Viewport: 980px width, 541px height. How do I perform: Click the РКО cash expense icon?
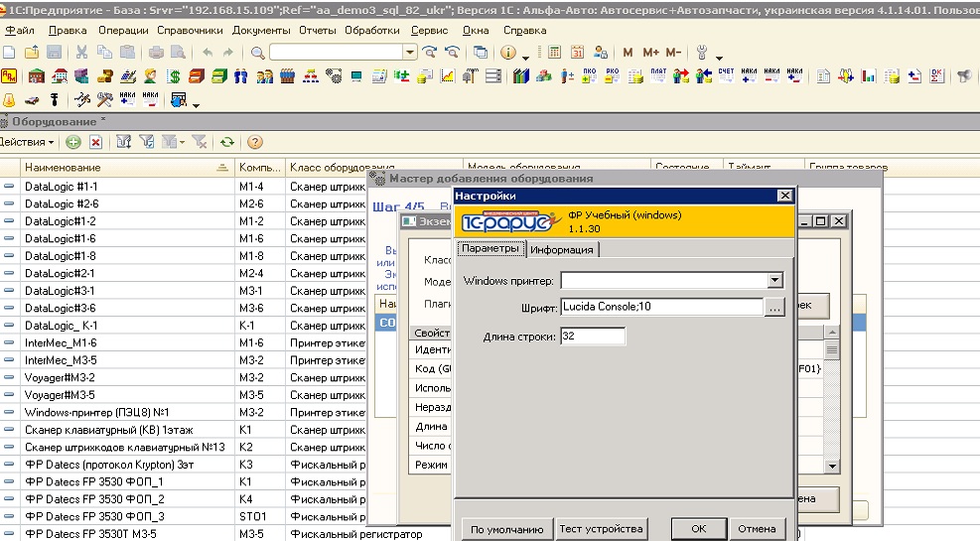click(x=613, y=76)
